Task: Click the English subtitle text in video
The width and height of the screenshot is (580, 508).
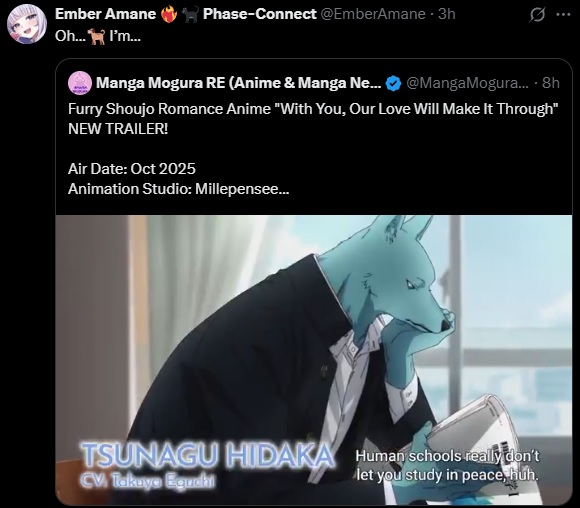Action: coord(447,465)
